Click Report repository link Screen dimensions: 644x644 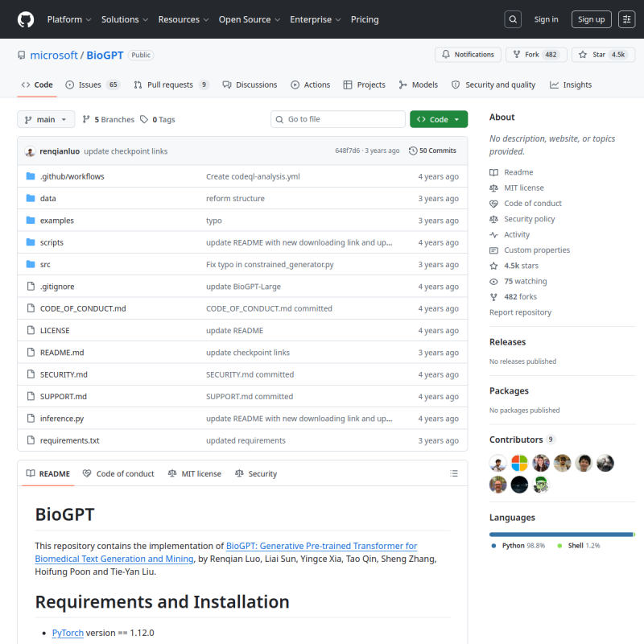point(520,312)
